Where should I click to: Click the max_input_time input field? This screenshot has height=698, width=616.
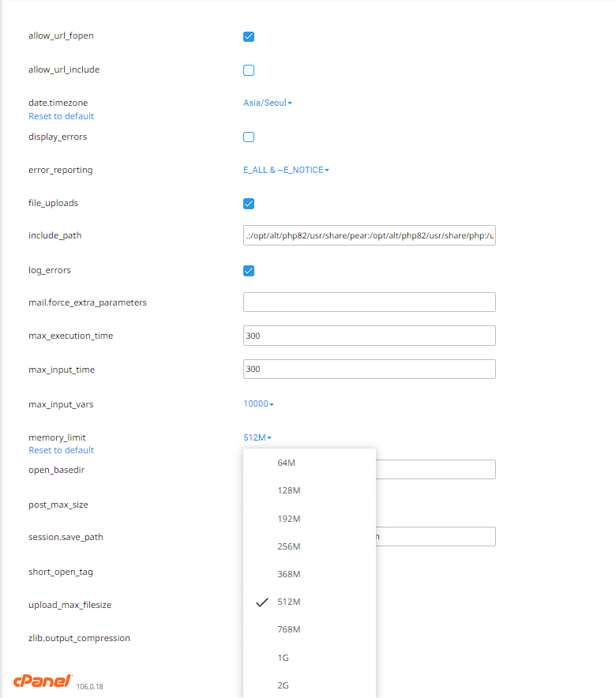click(370, 369)
